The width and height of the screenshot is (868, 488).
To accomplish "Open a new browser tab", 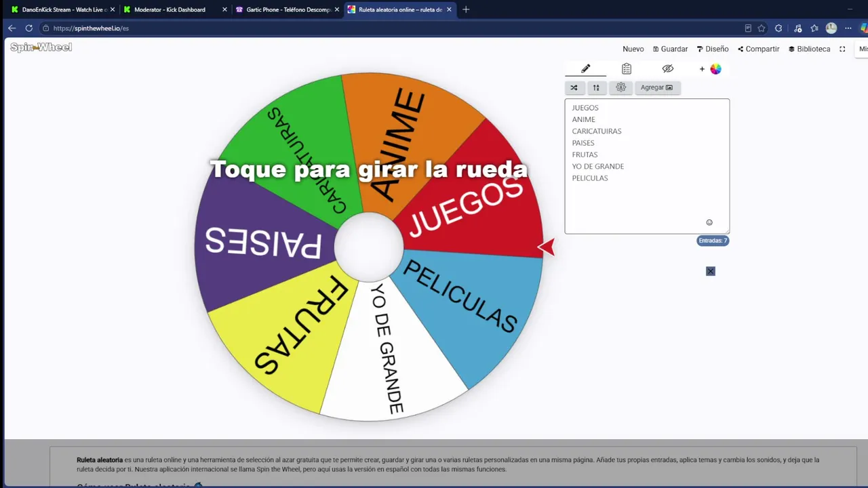I will coord(466,9).
